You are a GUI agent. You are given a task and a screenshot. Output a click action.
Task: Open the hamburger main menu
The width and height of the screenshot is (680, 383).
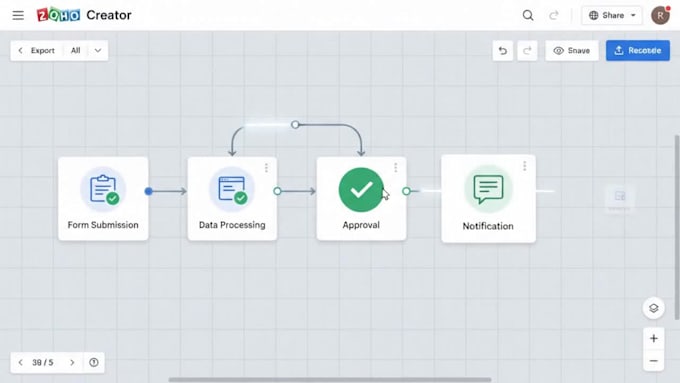(18, 16)
